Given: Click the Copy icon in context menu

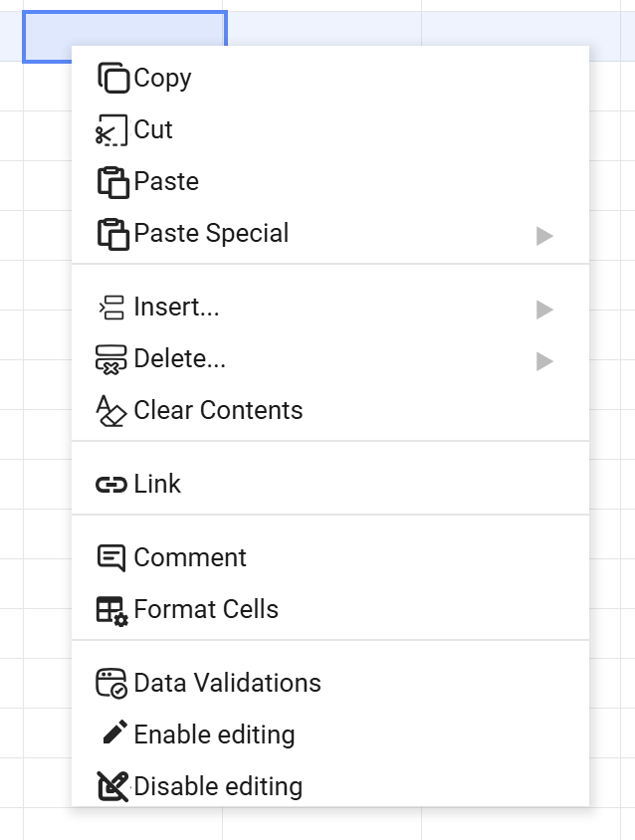Looking at the screenshot, I should [x=113, y=79].
